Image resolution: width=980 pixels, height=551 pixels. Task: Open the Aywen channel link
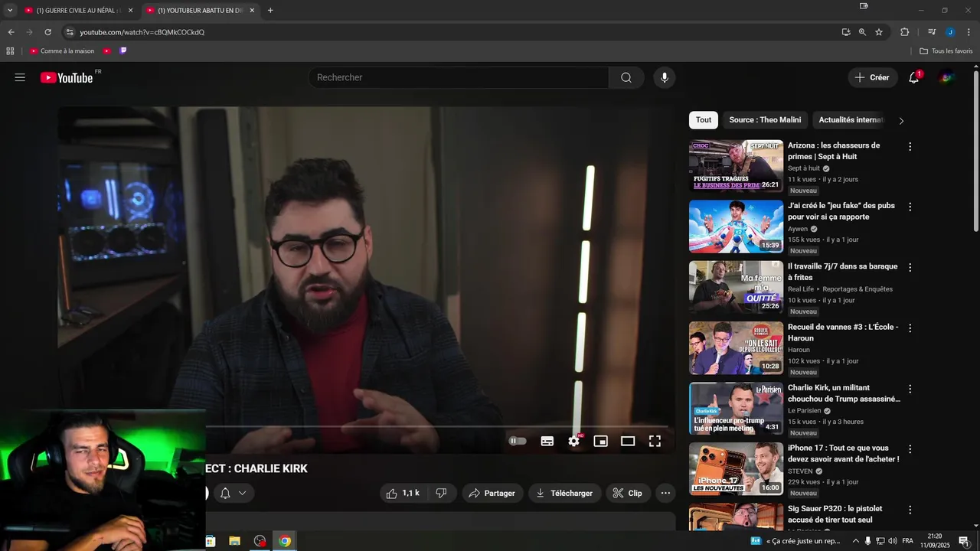tap(798, 229)
